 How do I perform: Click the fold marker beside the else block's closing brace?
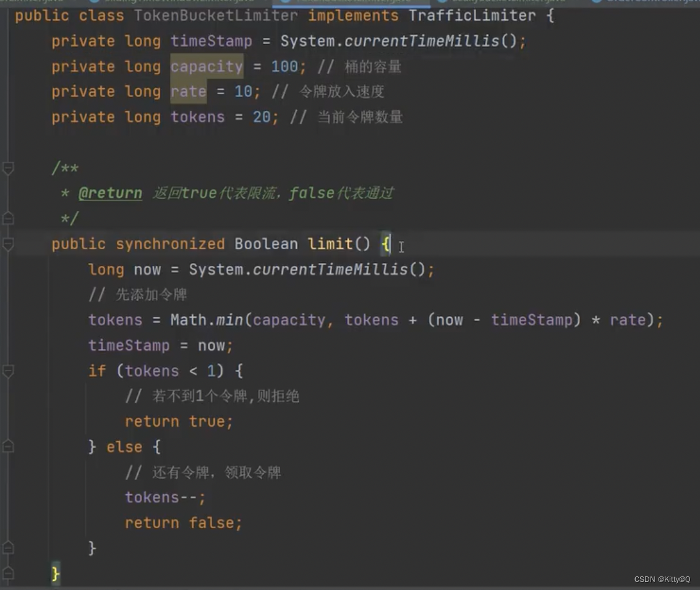point(8,547)
